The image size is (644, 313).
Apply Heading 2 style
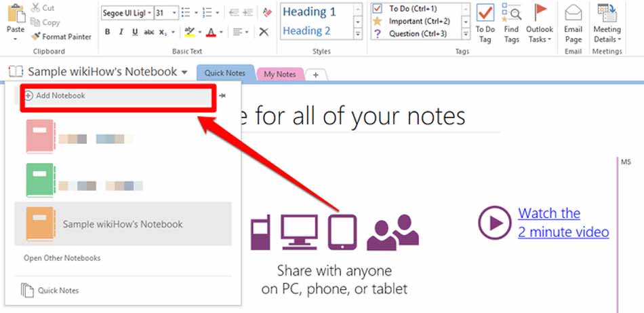[x=306, y=31]
